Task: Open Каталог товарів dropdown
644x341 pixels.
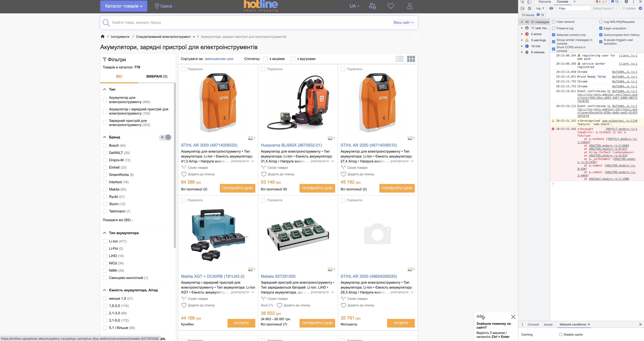Action: pyautogui.click(x=124, y=6)
